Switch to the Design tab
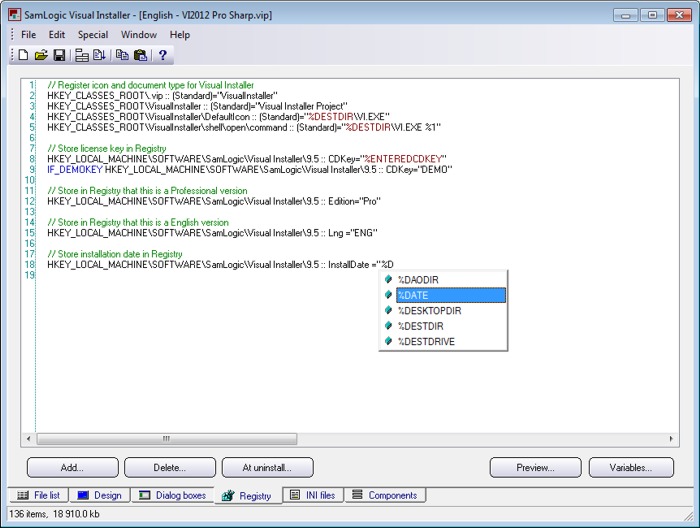Screen dimensions: 700x528 coord(100,495)
